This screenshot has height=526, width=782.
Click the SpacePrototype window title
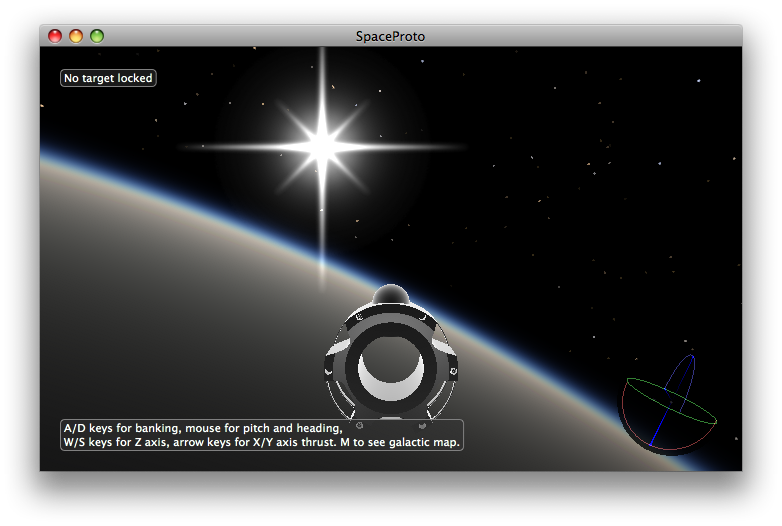pyautogui.click(x=391, y=36)
